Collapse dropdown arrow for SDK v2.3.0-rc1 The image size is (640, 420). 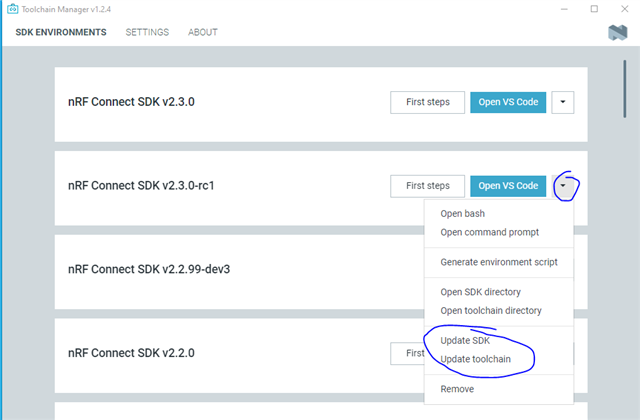pyautogui.click(x=563, y=186)
